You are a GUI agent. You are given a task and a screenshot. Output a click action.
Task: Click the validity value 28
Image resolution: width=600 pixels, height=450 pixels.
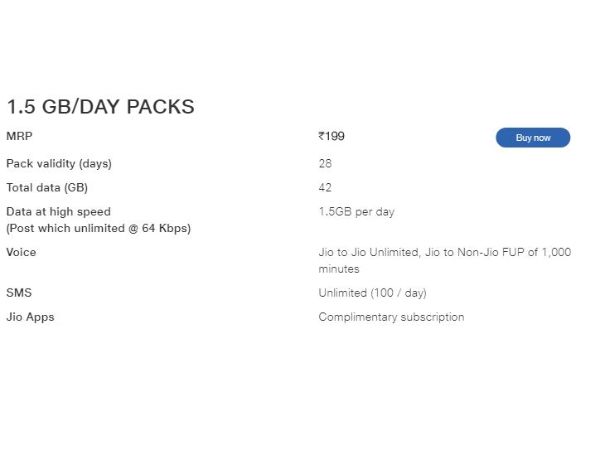[325, 163]
